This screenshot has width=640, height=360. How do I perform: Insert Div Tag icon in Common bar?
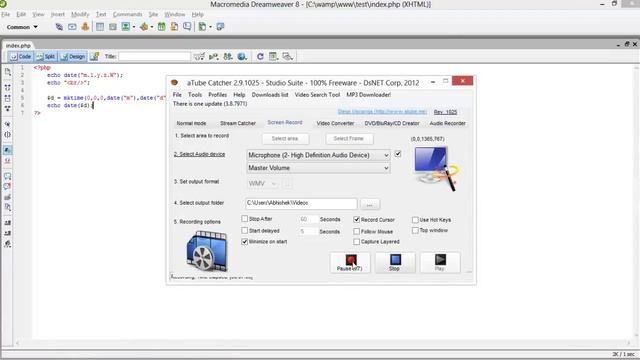[113, 27]
